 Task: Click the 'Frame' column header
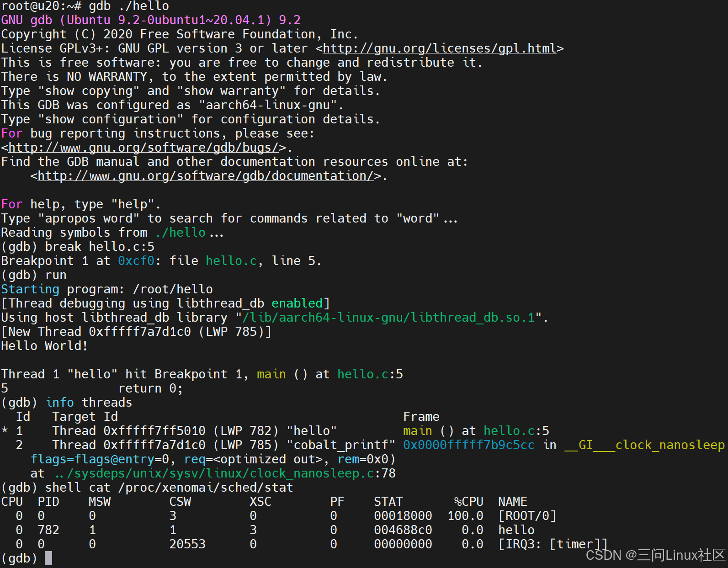(x=421, y=417)
